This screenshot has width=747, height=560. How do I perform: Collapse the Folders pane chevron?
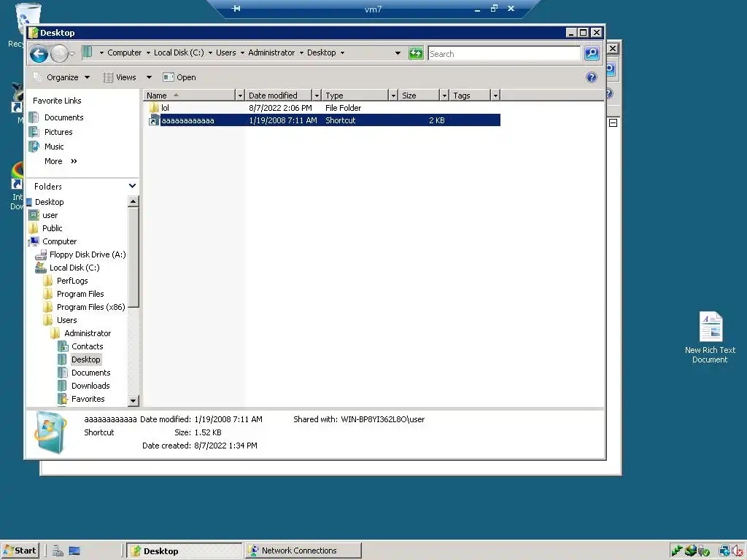click(x=133, y=186)
